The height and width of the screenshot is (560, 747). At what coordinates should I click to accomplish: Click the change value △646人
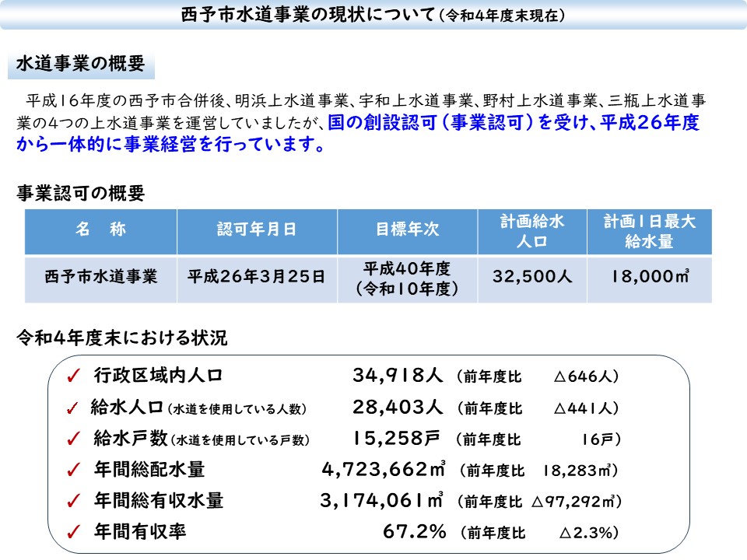point(582,376)
